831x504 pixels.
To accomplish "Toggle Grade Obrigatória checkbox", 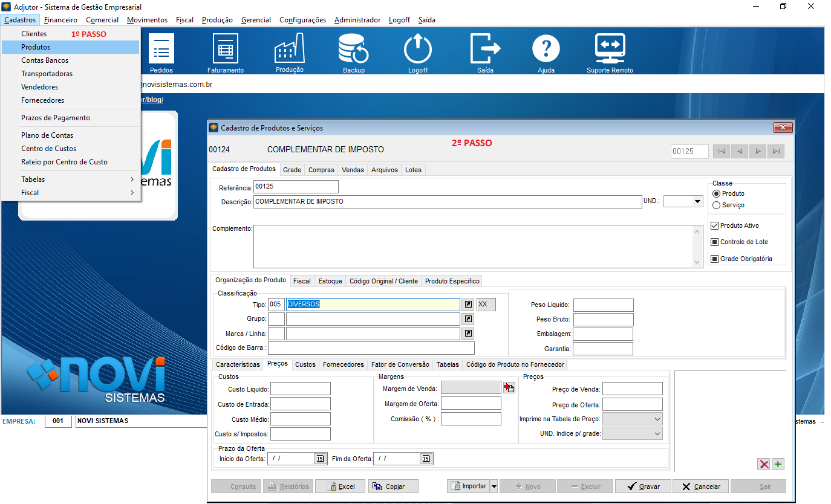I will tap(715, 259).
